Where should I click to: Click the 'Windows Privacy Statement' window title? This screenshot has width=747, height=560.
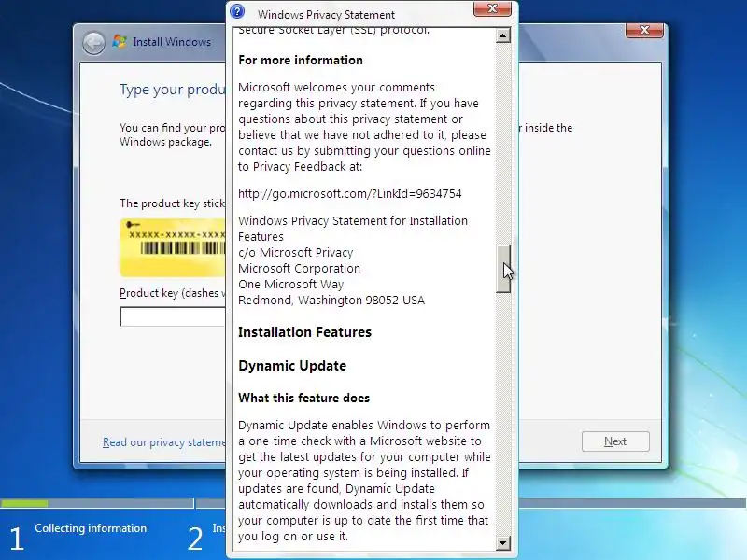click(x=326, y=15)
